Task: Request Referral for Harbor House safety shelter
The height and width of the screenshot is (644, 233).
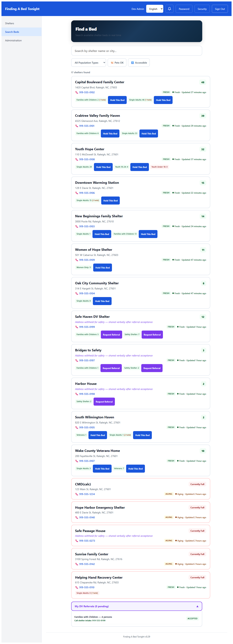Action: (x=104, y=402)
